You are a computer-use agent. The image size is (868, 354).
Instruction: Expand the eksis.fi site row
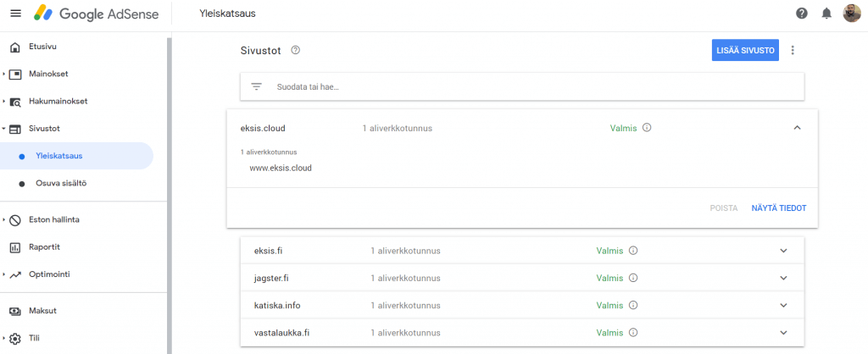(x=783, y=251)
